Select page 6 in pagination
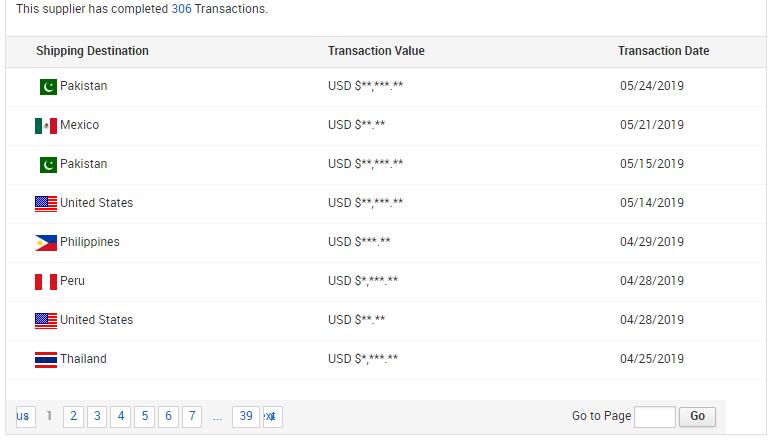This screenshot has width=769, height=446. (169, 416)
